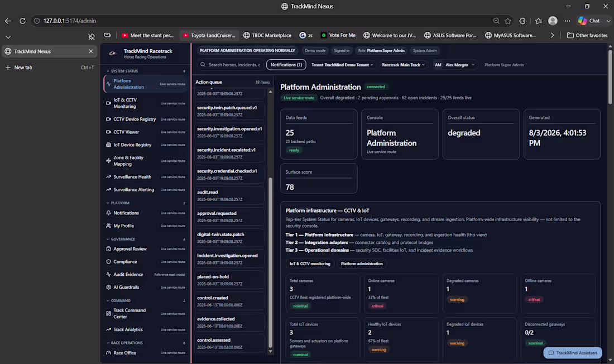Image resolution: width=614 pixels, height=364 pixels.
Task: Collapse the GOVERNANCE section
Action: tap(108, 239)
